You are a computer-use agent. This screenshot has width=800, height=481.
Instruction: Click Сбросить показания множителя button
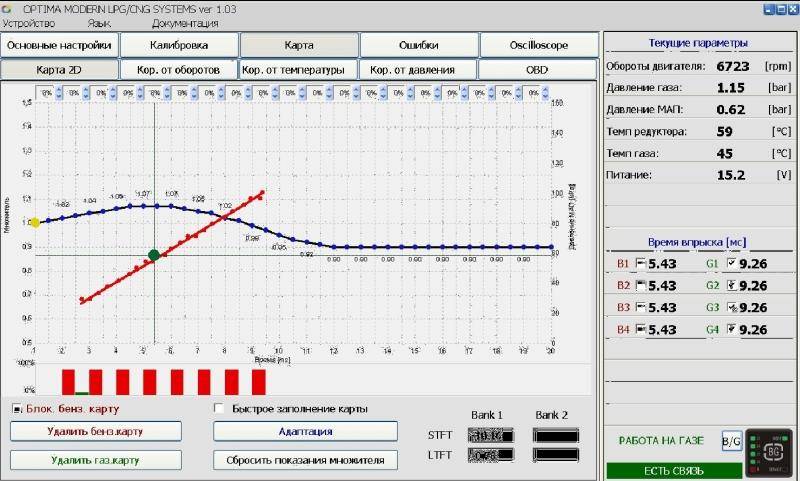point(305,460)
